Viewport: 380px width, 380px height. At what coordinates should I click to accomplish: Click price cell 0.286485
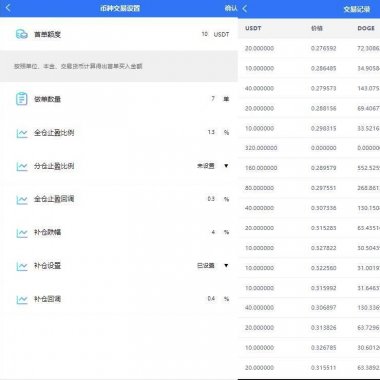point(323,68)
